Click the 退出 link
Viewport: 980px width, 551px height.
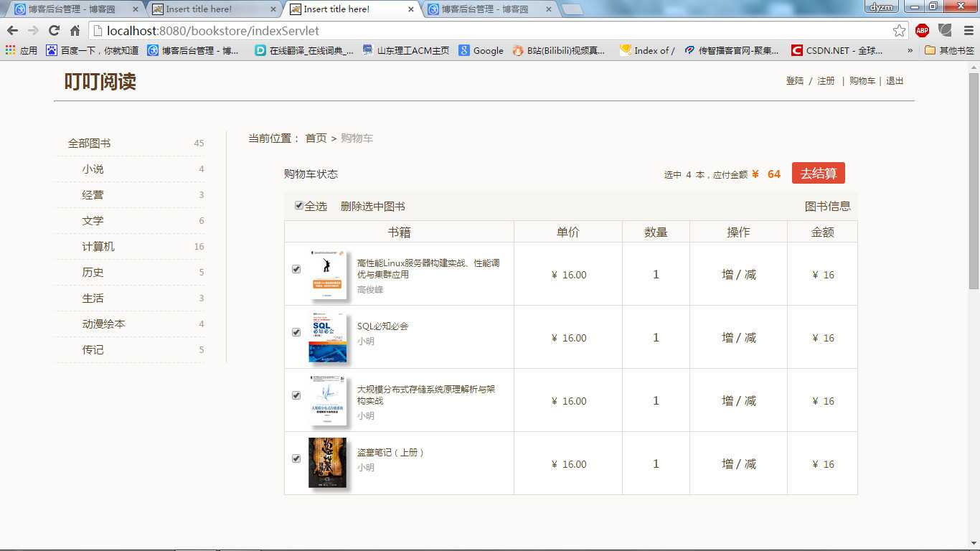click(895, 81)
